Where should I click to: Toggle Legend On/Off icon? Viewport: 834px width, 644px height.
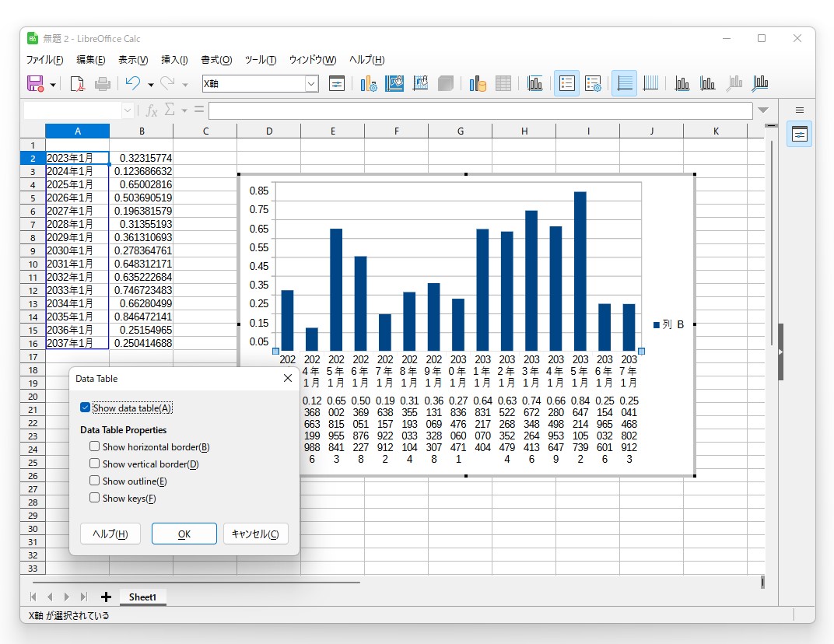[566, 83]
